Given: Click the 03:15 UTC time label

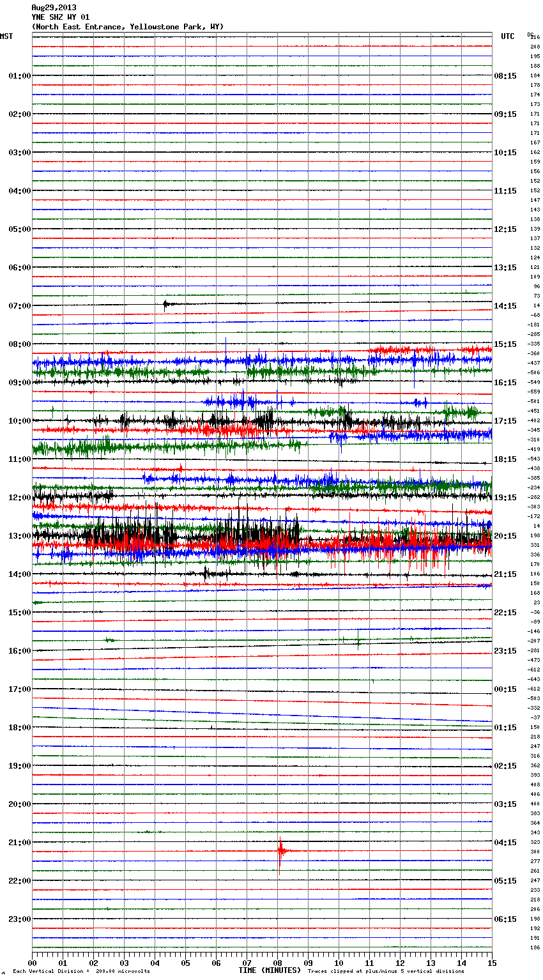Looking at the screenshot, I should pyautogui.click(x=505, y=804).
